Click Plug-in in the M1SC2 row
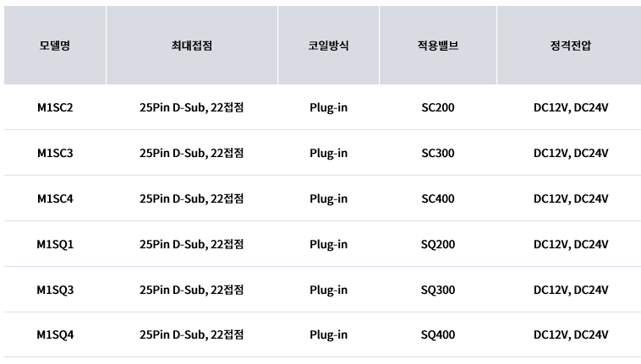 [328, 108]
